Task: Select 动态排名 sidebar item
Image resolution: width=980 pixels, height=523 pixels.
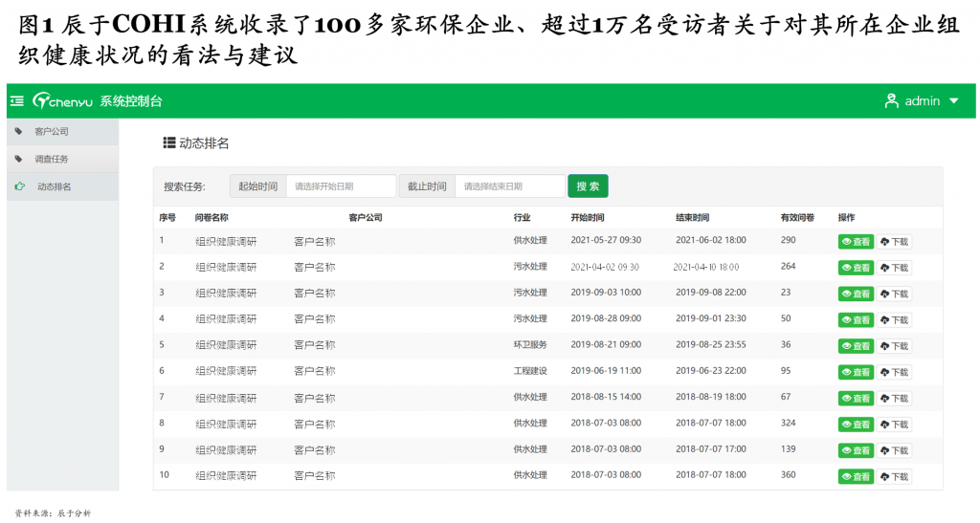Action: coord(54,186)
